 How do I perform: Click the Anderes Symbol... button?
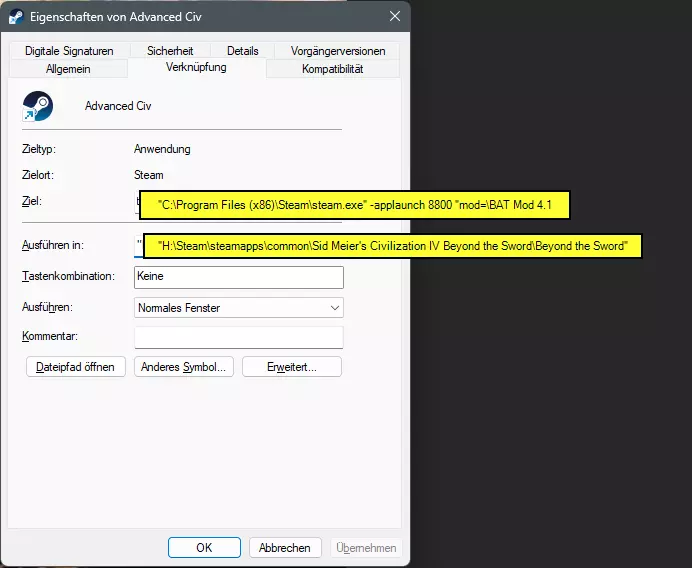point(184,367)
